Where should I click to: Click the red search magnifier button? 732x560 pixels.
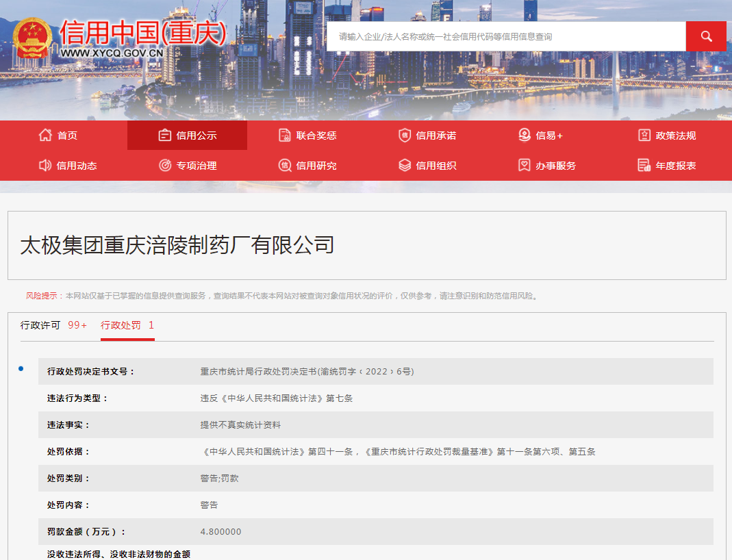click(x=706, y=36)
